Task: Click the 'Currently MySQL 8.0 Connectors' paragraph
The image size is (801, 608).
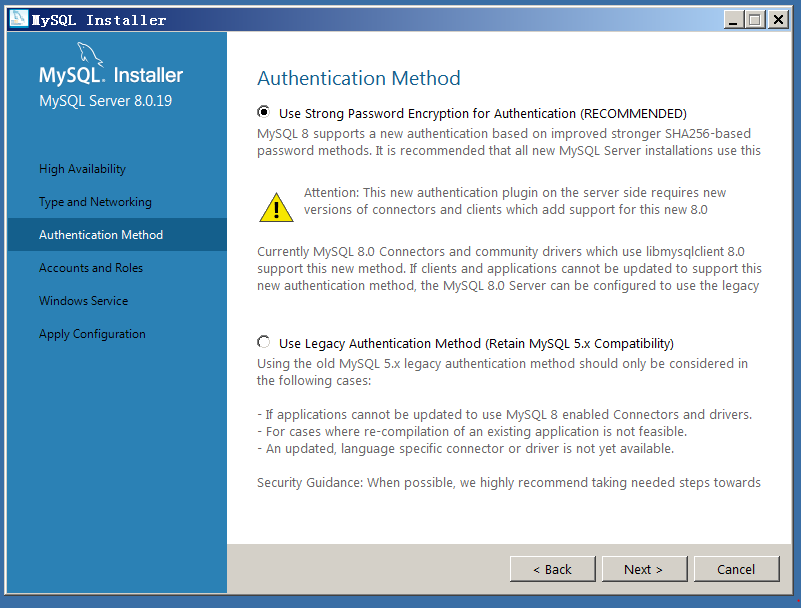Action: coord(509,269)
